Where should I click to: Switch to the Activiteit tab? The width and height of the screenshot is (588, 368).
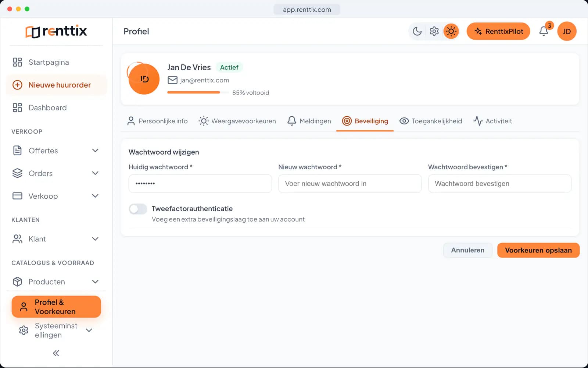(492, 121)
